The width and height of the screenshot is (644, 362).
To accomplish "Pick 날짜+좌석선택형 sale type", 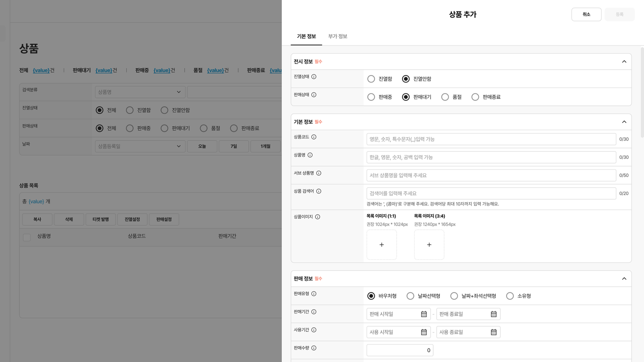I will (x=454, y=296).
